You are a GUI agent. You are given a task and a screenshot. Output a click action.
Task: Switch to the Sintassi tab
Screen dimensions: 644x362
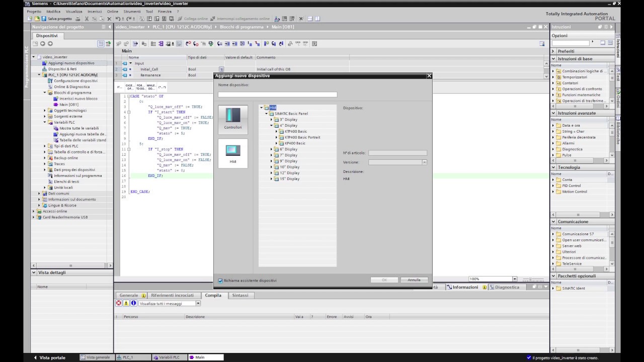click(240, 296)
